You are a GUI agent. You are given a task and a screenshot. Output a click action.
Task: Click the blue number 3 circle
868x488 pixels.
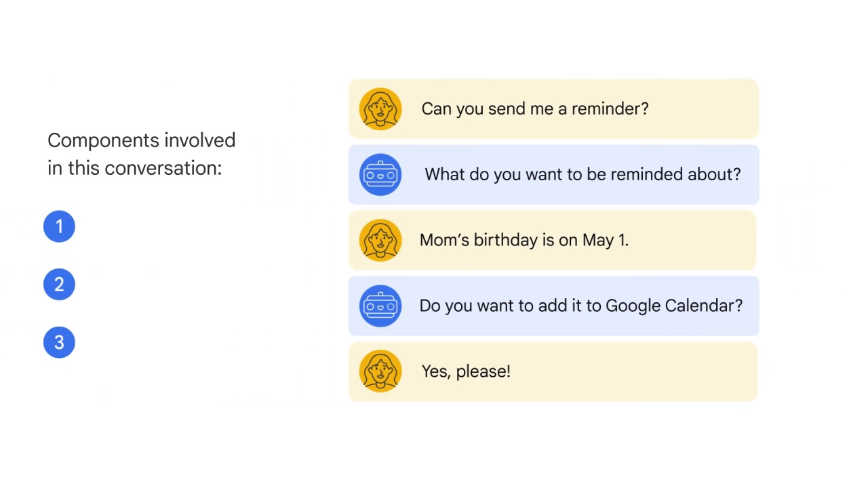[x=59, y=342]
